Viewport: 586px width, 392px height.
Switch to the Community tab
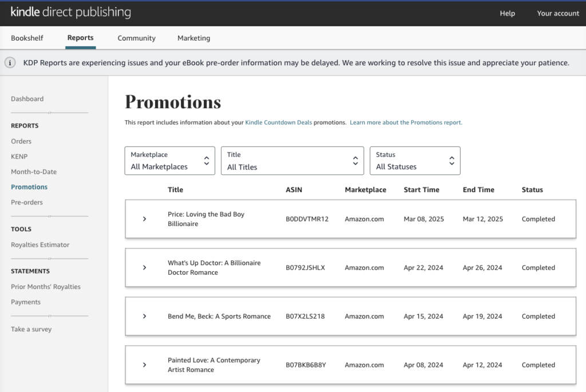pos(136,38)
